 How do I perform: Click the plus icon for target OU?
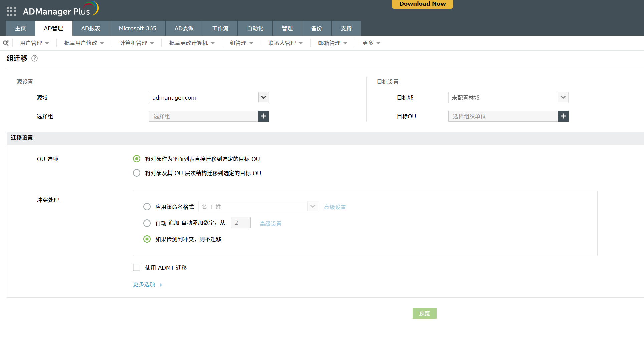pos(563,116)
